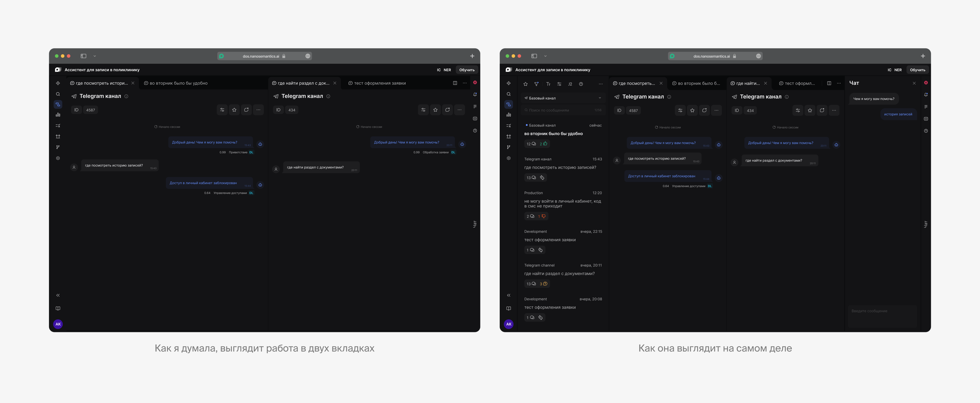Open settings gear in left window sidebar
Viewport: 980px width, 403px height.
click(58, 158)
